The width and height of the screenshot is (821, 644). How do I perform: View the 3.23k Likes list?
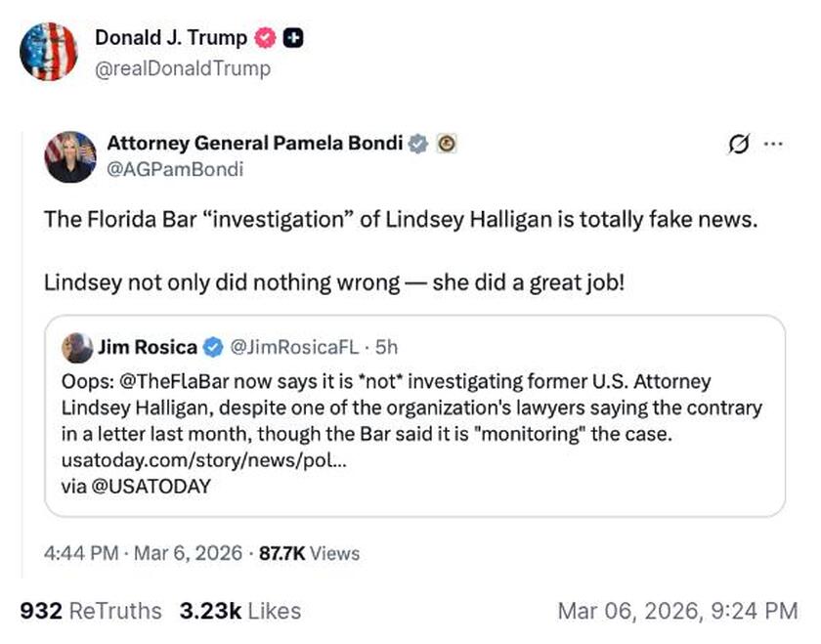[238, 610]
